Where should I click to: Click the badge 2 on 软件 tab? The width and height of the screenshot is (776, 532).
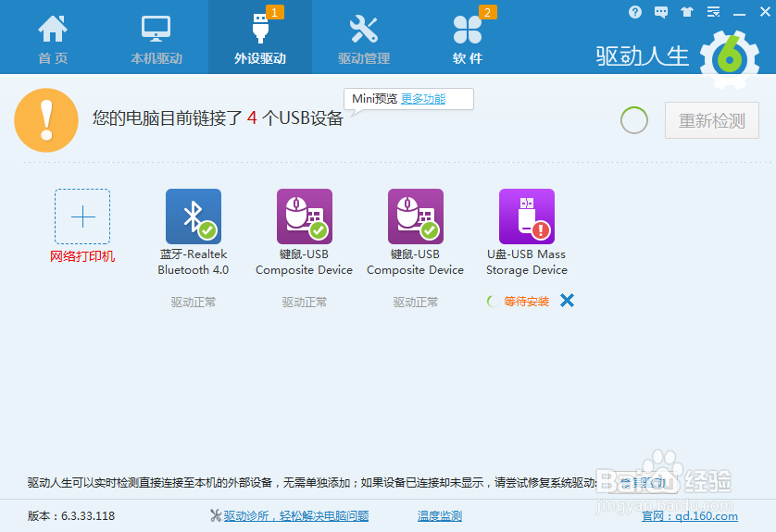coord(487,12)
